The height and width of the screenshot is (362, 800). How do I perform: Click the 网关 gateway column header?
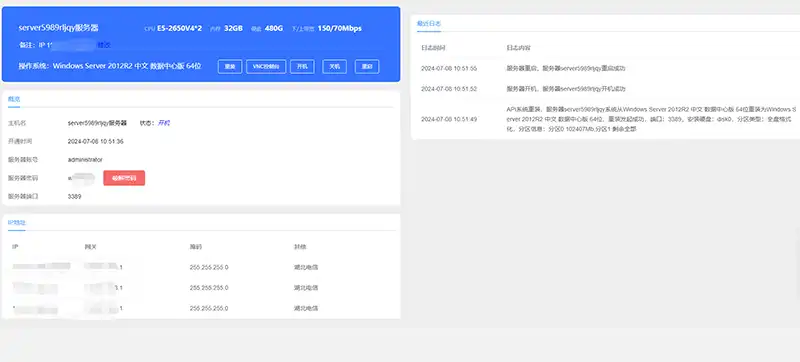tap(90, 247)
